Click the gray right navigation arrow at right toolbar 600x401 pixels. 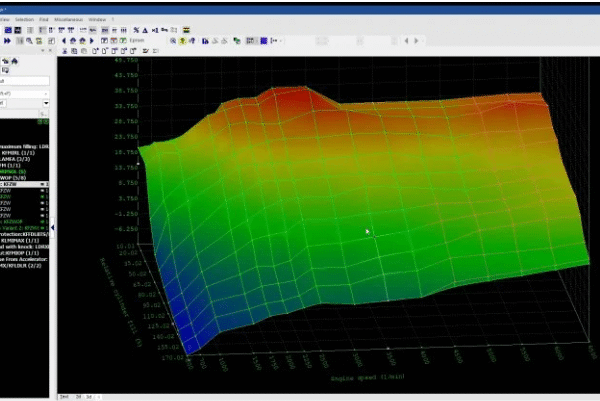pyautogui.click(x=416, y=41)
